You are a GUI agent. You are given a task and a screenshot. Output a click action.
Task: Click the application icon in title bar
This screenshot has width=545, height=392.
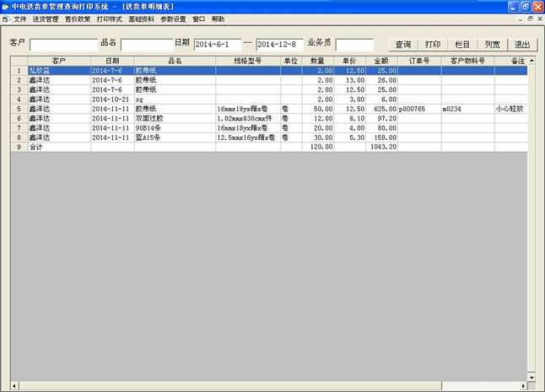click(x=6, y=7)
